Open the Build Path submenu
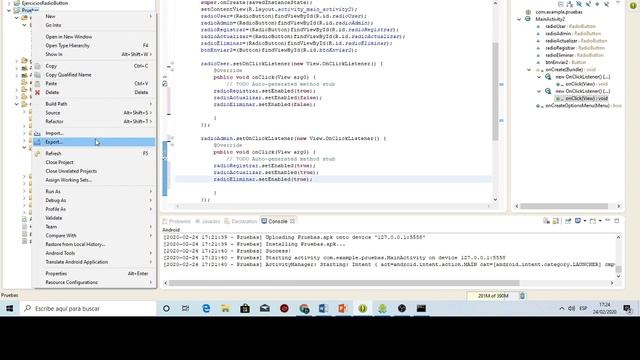640x360 pixels. 94,104
